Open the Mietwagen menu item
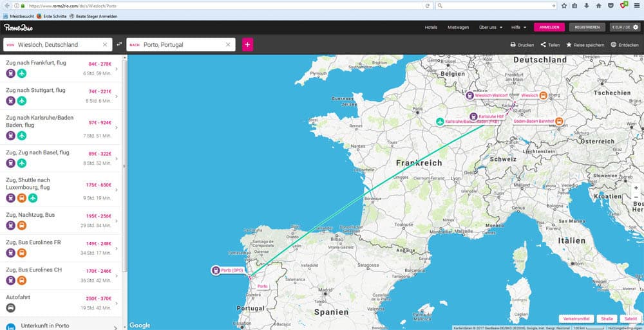The width and height of the screenshot is (644, 330). pyautogui.click(x=458, y=28)
